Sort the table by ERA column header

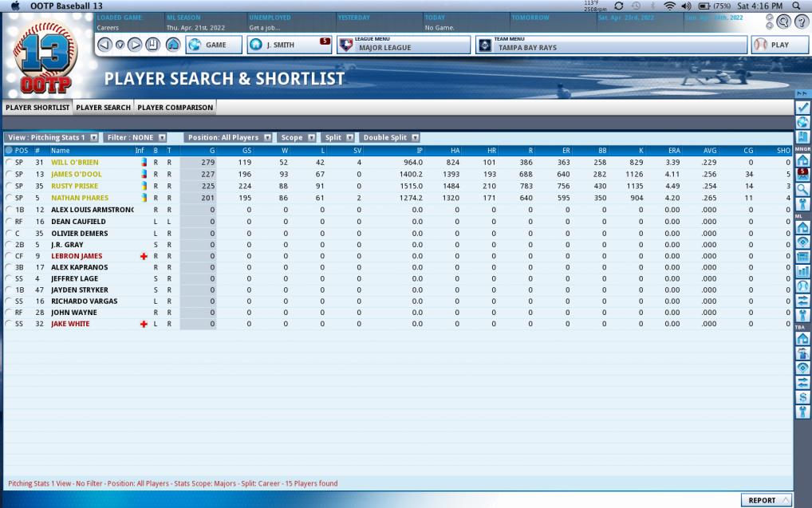[672, 150]
